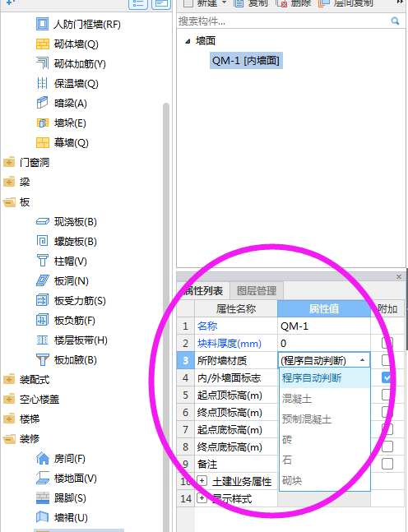Collapse the 板 folder
The image size is (408, 532).
(9, 202)
